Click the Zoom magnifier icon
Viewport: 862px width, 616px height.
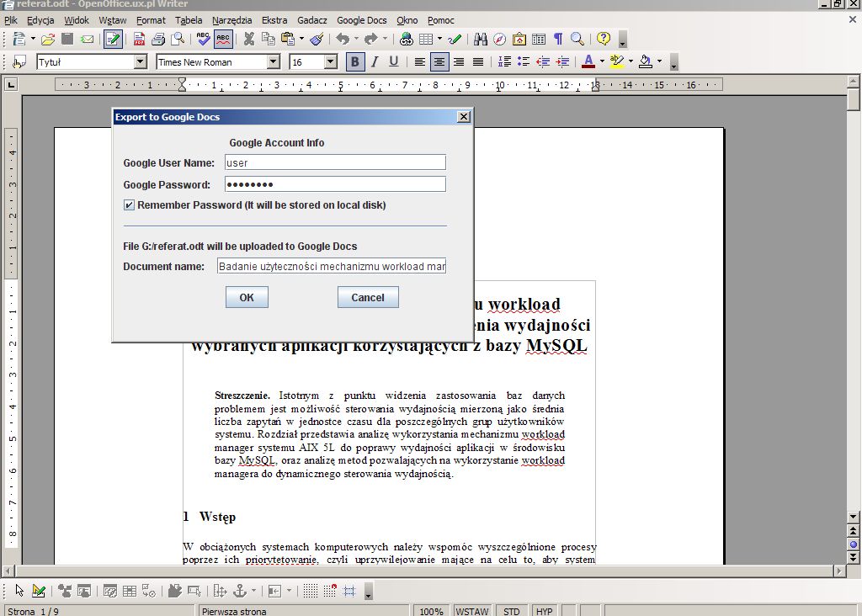[x=577, y=39]
